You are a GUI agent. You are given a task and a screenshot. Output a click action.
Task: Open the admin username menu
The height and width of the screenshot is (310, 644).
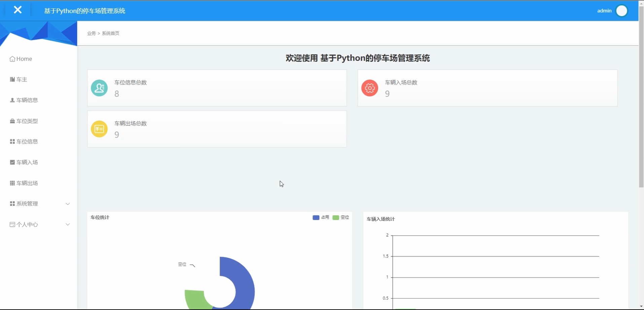pyautogui.click(x=604, y=11)
